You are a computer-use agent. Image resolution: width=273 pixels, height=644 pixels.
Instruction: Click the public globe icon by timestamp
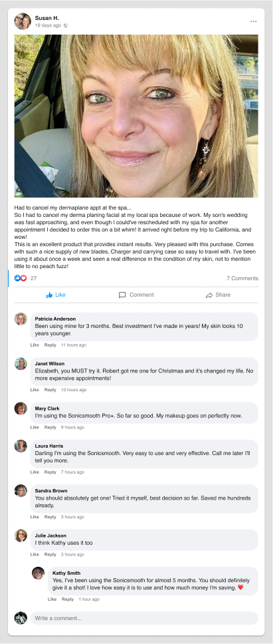[x=66, y=25]
